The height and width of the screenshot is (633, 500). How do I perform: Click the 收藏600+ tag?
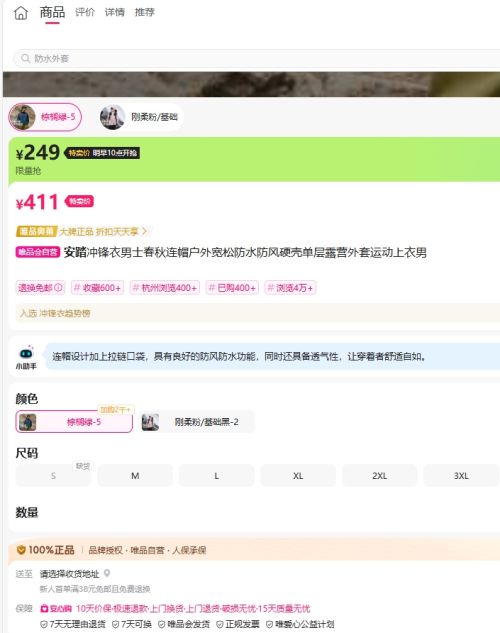[97, 287]
